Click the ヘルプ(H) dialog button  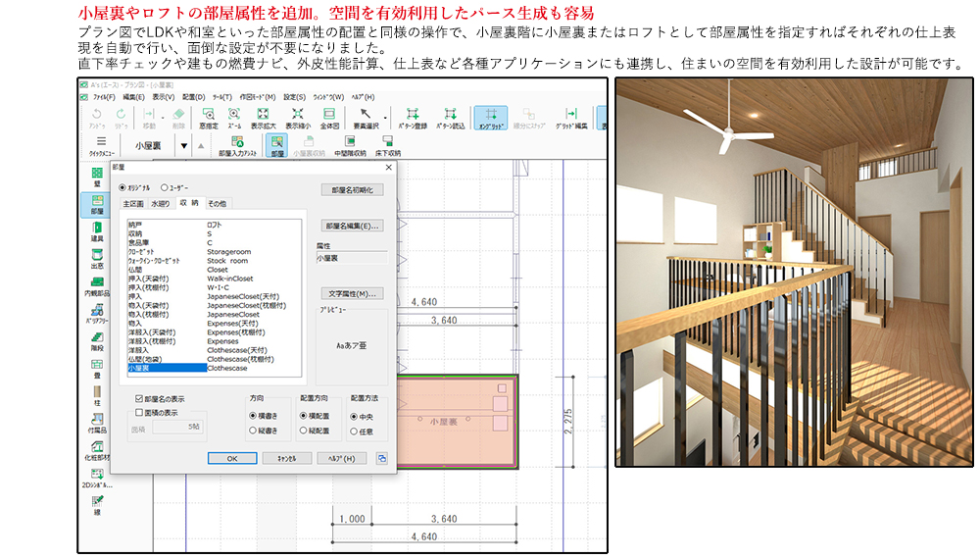pyautogui.click(x=341, y=458)
